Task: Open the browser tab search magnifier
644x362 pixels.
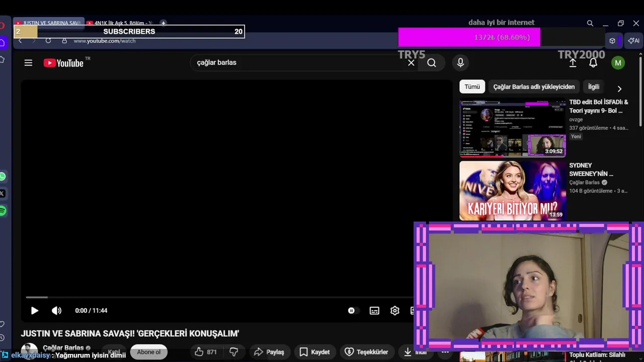Action: 590,23
